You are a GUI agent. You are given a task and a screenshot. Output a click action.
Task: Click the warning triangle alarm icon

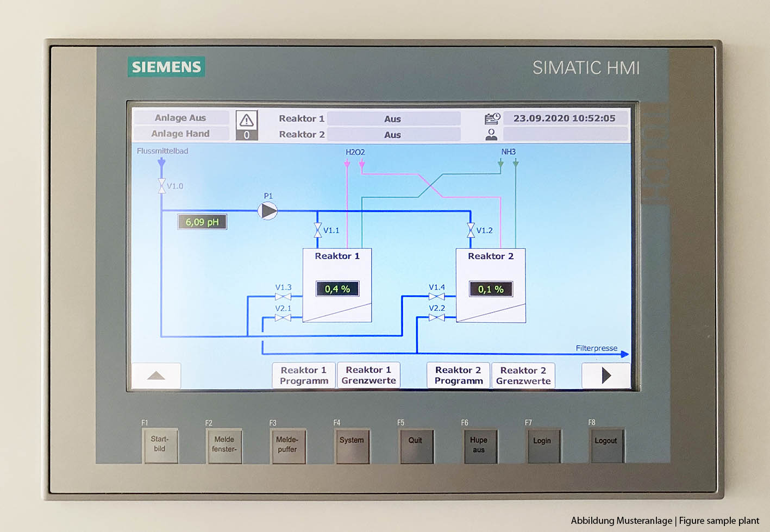pos(246,120)
